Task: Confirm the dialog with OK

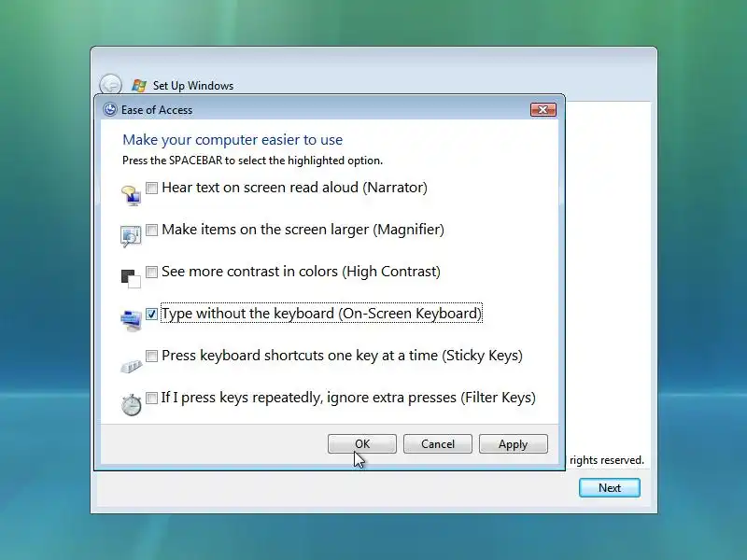Action: coord(362,444)
